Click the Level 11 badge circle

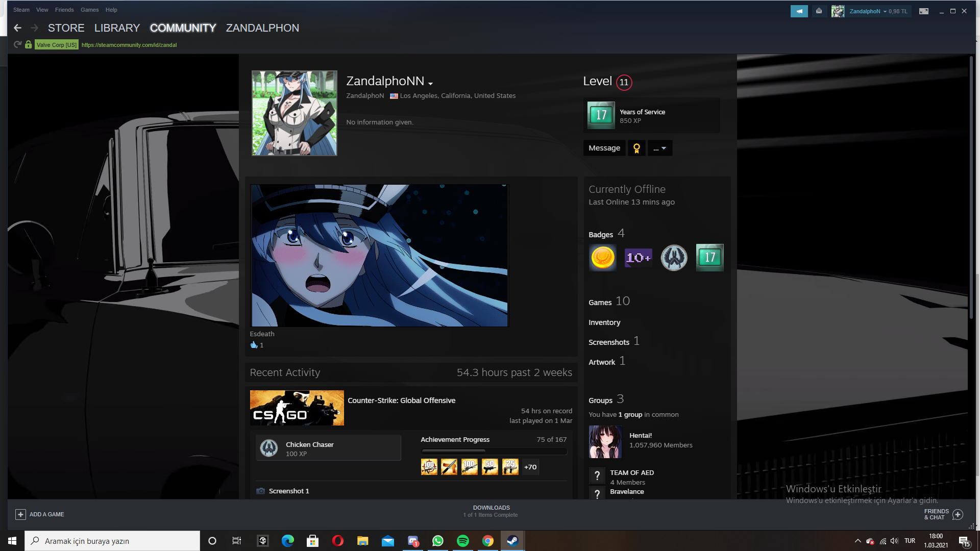coord(624,82)
